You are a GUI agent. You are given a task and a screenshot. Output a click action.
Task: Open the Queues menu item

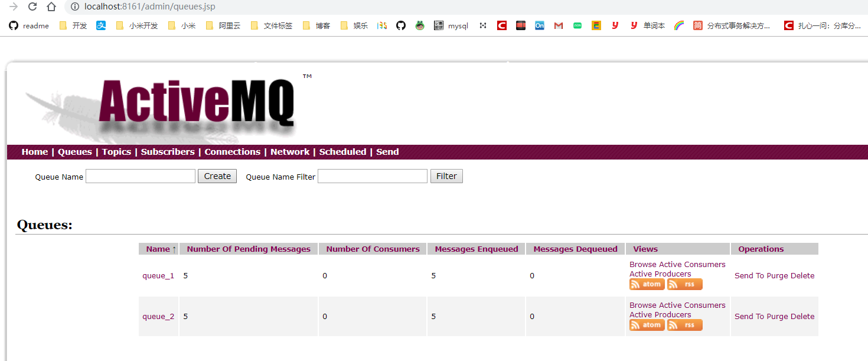(x=75, y=152)
